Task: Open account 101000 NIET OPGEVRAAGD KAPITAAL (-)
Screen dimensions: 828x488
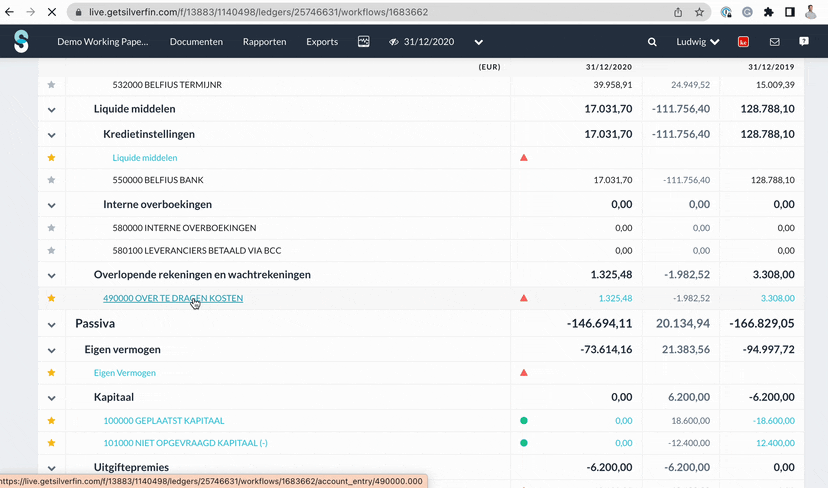Action: [185, 443]
